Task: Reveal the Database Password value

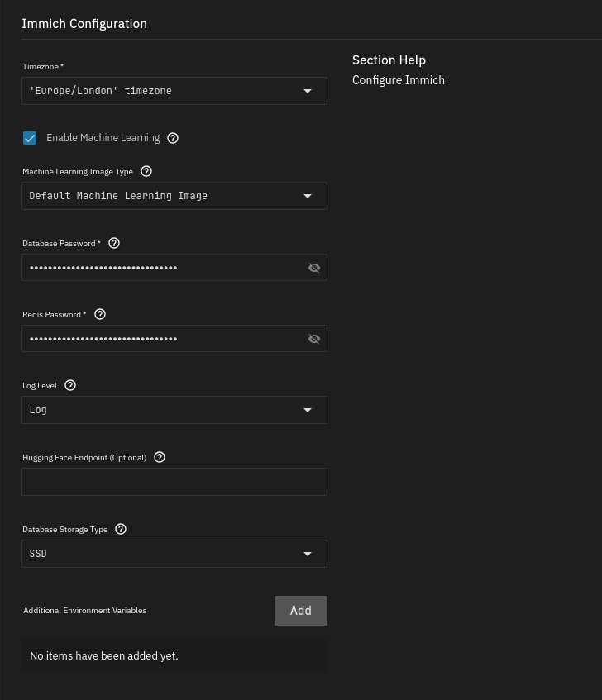Action: (314, 268)
